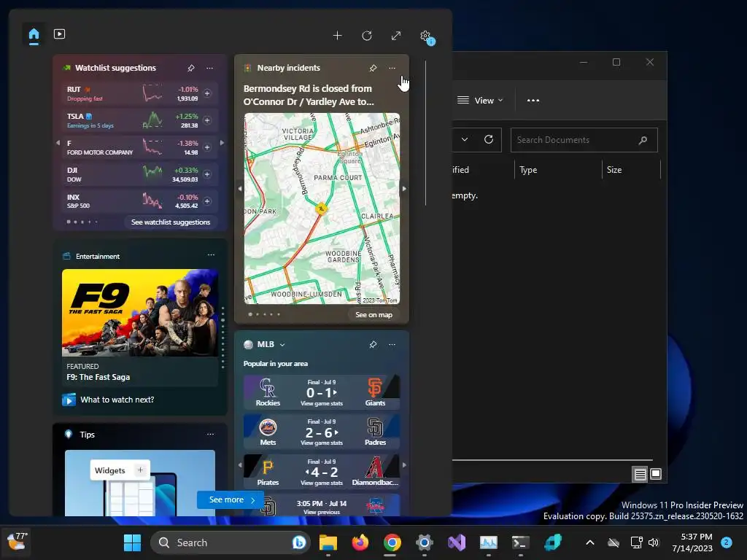
Task: Open the Windows Start menu
Action: [133, 542]
